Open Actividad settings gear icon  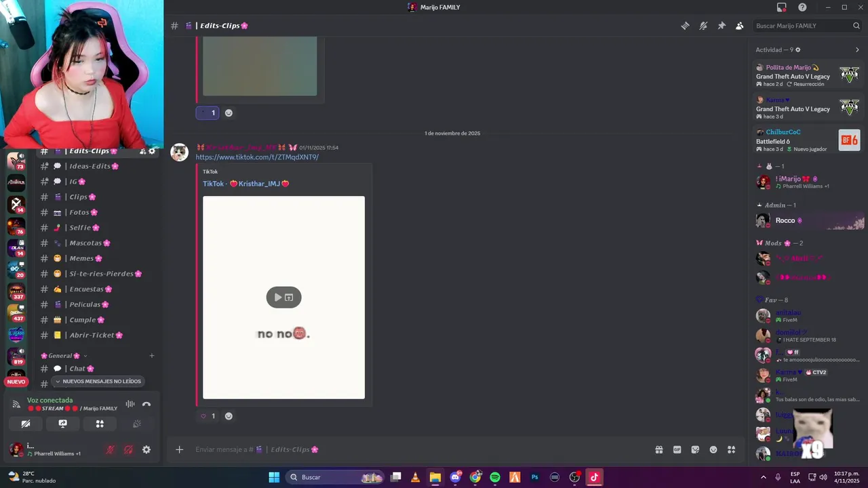(x=797, y=49)
